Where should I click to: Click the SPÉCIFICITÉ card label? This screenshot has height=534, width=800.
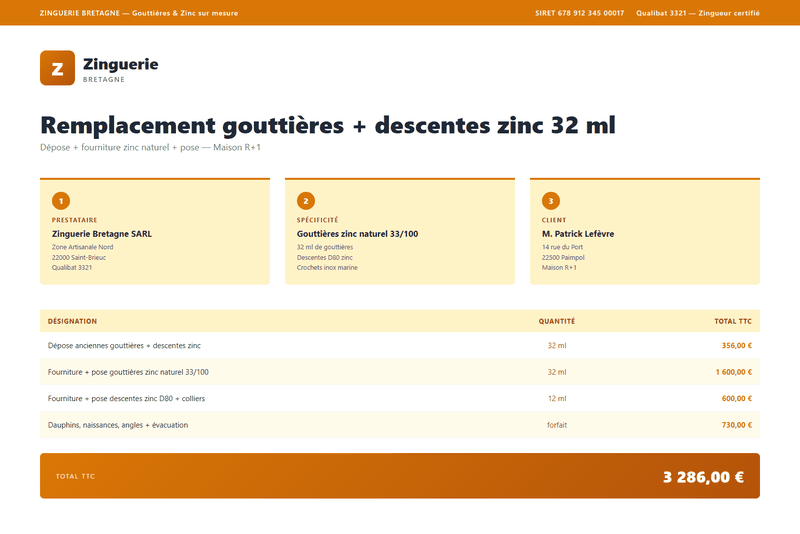pyautogui.click(x=317, y=220)
